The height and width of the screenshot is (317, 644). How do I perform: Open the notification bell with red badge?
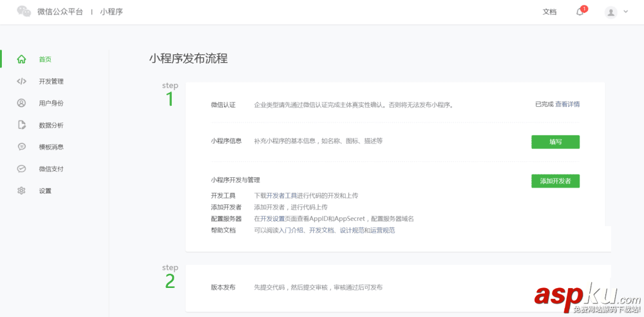point(580,12)
